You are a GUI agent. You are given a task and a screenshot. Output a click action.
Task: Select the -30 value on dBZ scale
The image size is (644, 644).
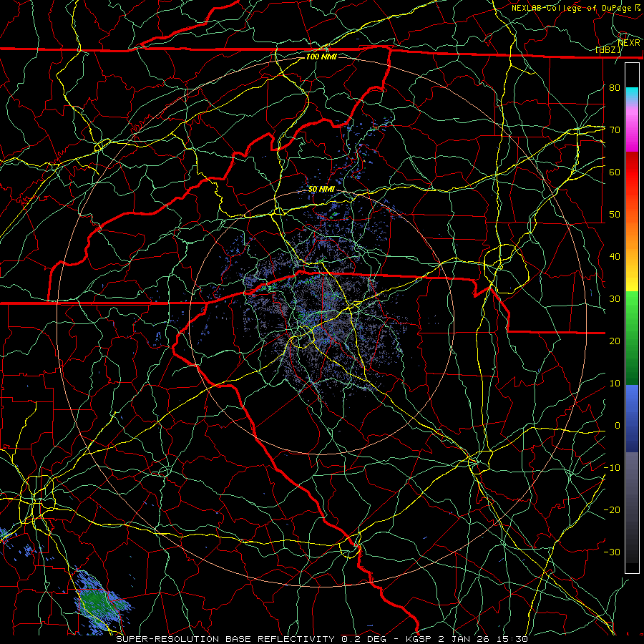(x=612, y=552)
